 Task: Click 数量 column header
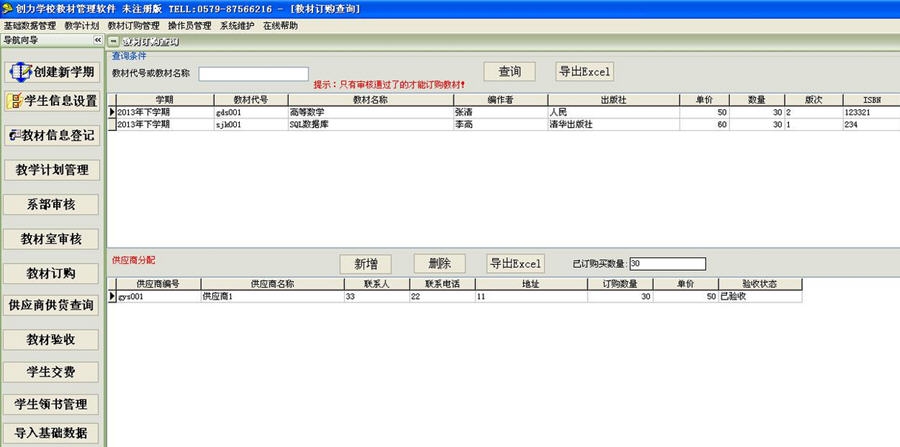[757, 100]
